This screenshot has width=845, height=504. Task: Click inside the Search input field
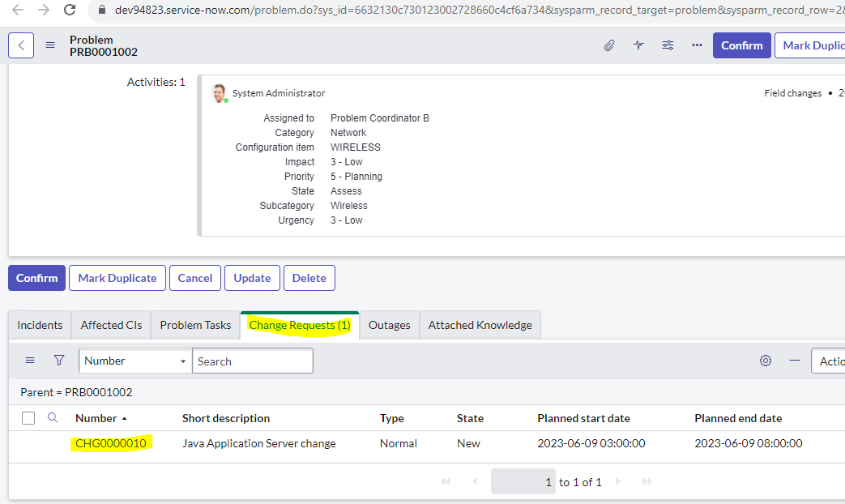coord(252,361)
